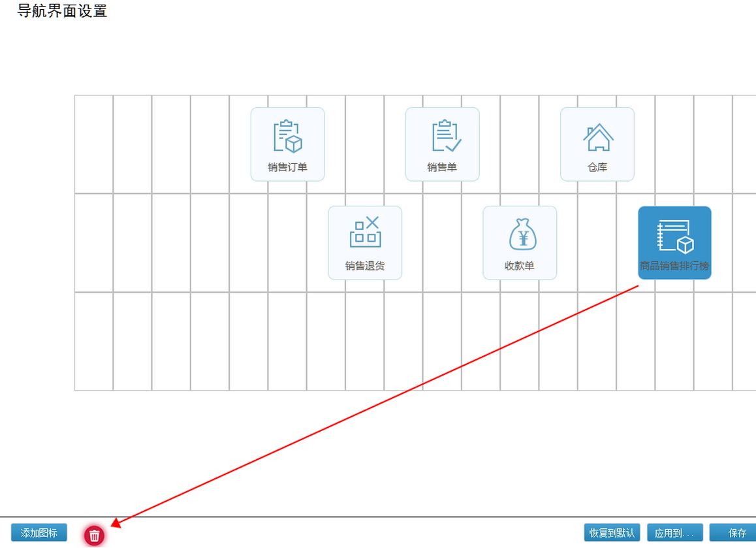The height and width of the screenshot is (548, 756).
Task: Click the red trash delete icon
Action: 95,536
